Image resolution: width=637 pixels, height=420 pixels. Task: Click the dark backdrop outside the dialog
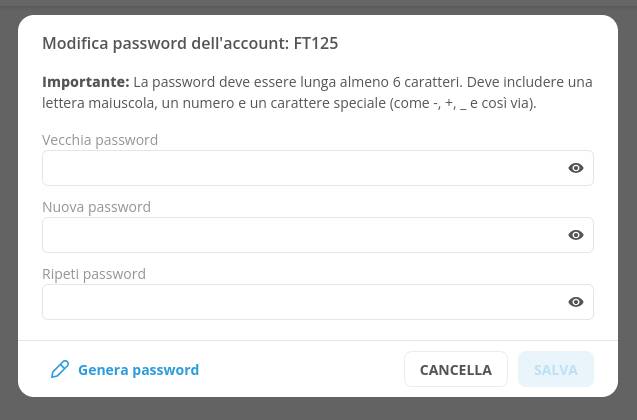click(x=318, y=409)
